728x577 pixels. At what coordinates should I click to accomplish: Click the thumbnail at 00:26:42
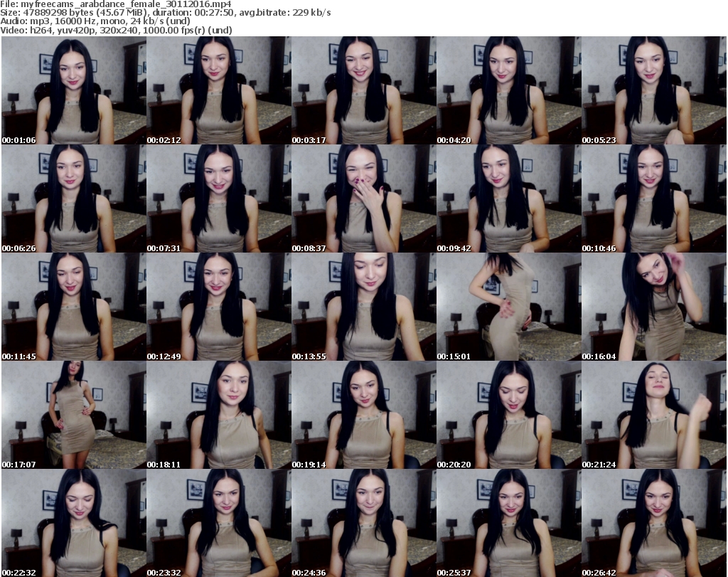point(654,523)
